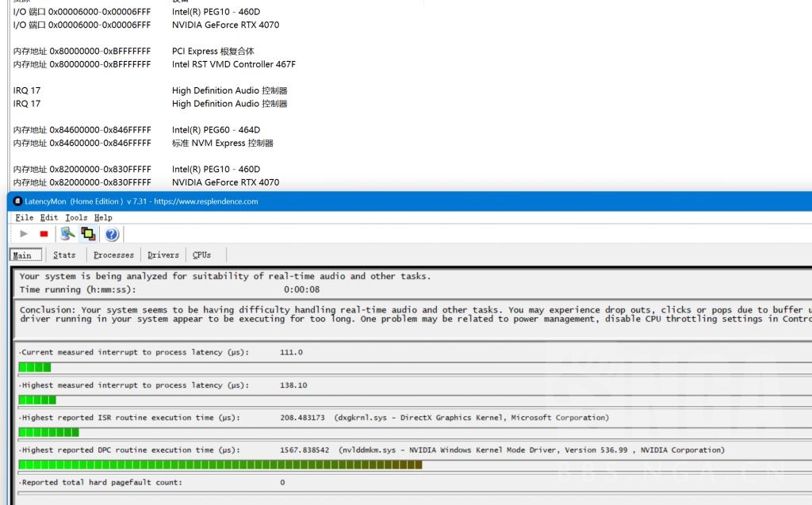
Task: Select the NVIDIA GeForce RTX 4070 I/O port row
Action: [225, 25]
